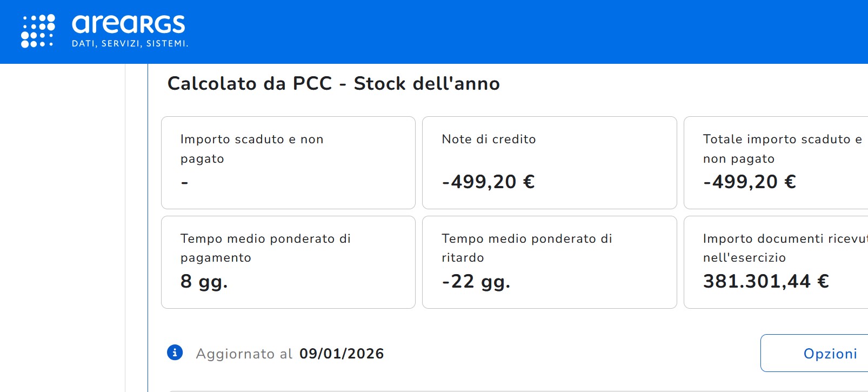This screenshot has height=392, width=868.
Task: Click the 381.301,44 € amount
Action: tap(765, 281)
